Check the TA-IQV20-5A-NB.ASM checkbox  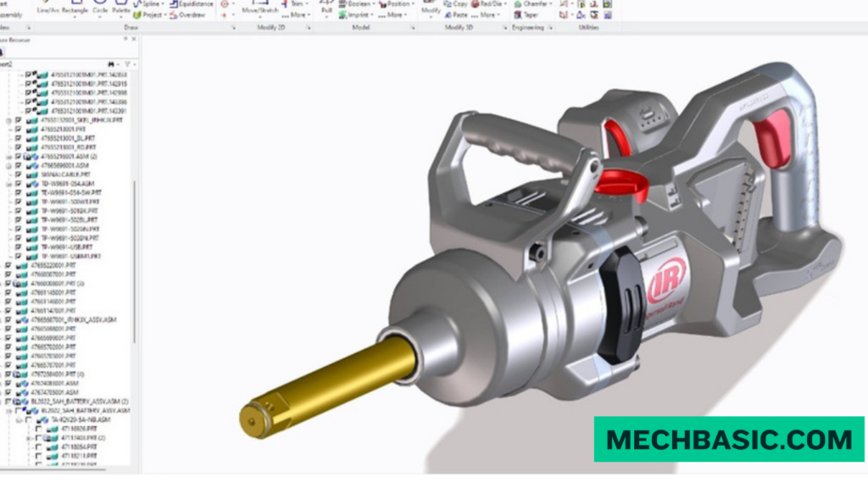point(29,420)
